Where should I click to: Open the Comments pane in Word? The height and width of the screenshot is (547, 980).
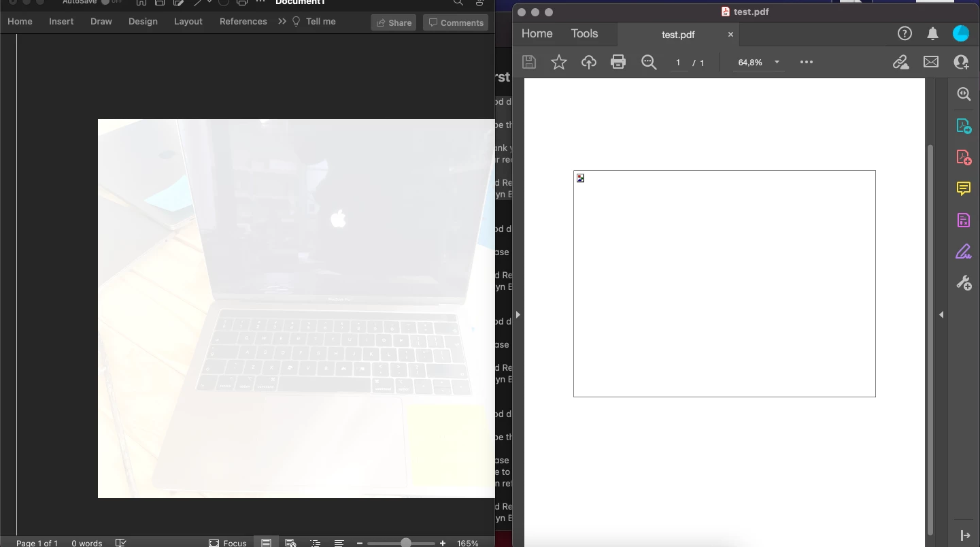coord(456,22)
